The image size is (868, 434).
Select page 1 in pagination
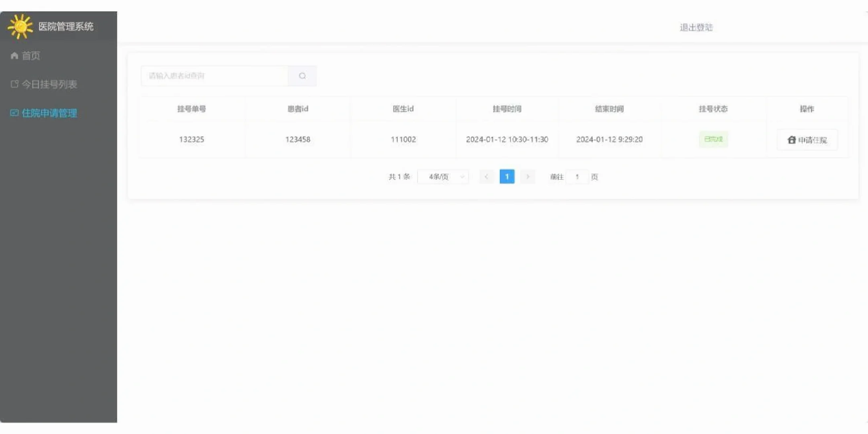coord(507,176)
